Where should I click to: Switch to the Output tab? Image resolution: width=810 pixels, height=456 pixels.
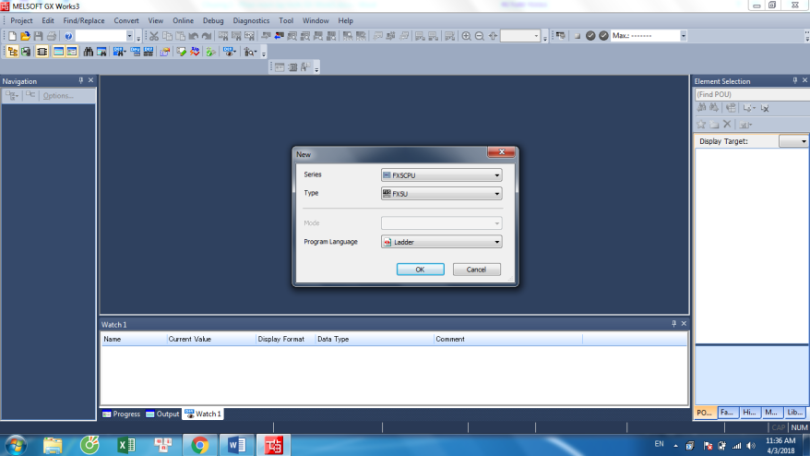tap(162, 414)
